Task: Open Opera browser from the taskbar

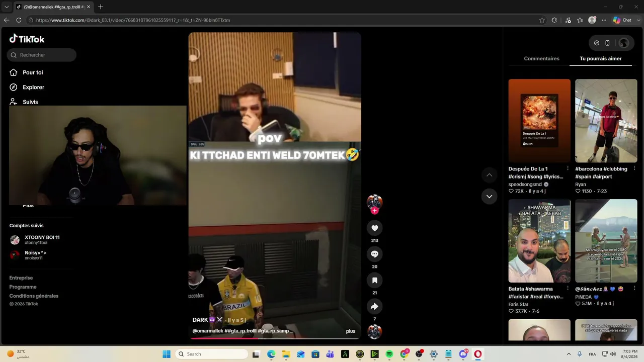Action: 478,354
